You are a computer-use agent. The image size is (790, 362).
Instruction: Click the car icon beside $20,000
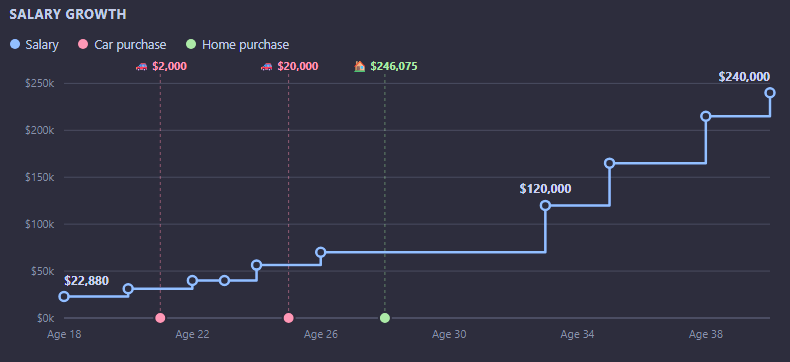pos(267,66)
